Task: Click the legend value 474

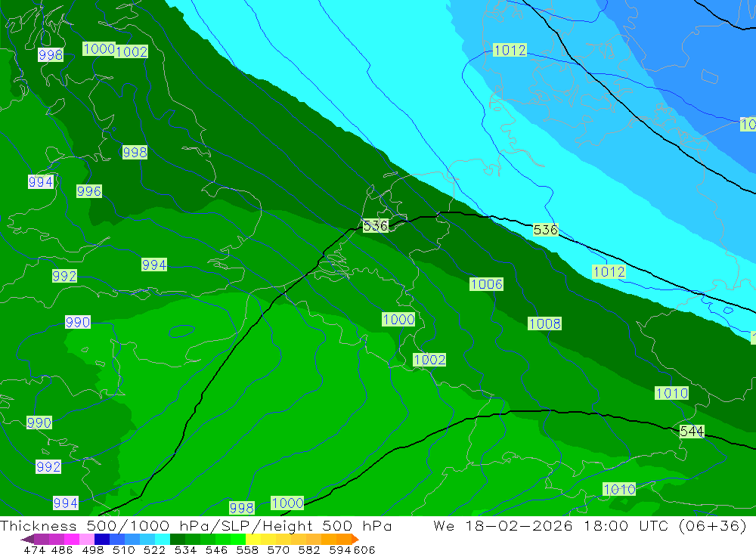Action: (x=34, y=550)
